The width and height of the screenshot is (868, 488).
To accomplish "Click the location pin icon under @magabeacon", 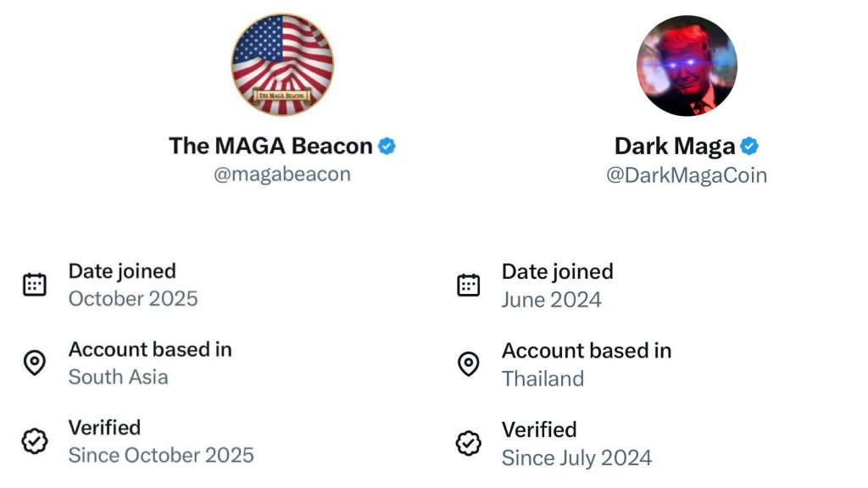I will pyautogui.click(x=35, y=363).
